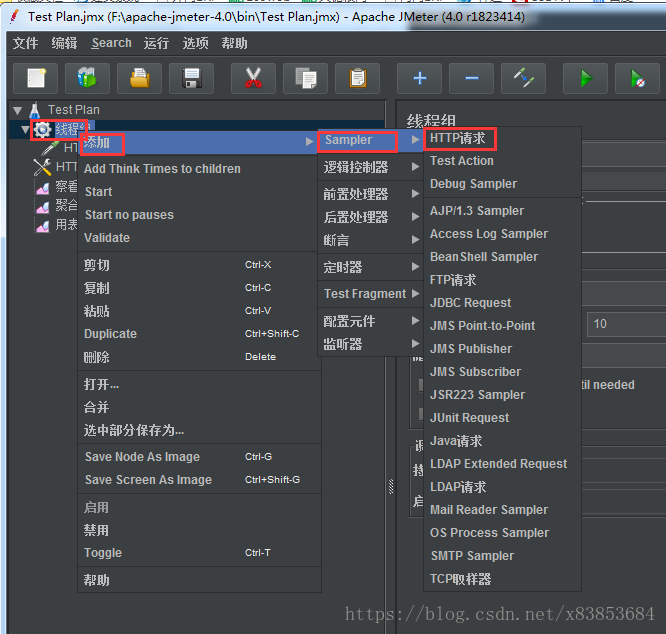Select BeanShell Sampler
Screen dimensions: 666x634
pos(502,257)
